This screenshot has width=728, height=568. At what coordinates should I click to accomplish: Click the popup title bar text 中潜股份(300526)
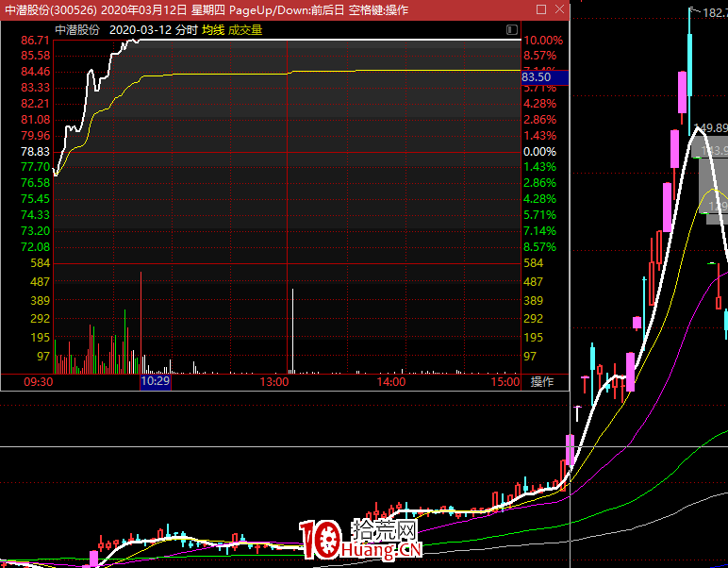pos(51,9)
